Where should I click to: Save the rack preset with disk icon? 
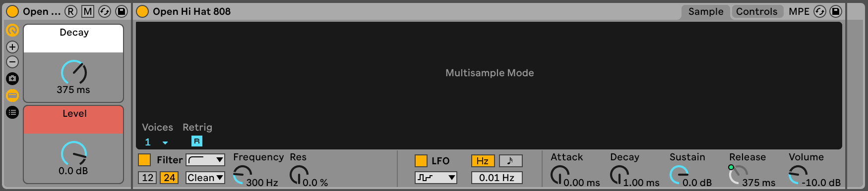click(121, 11)
